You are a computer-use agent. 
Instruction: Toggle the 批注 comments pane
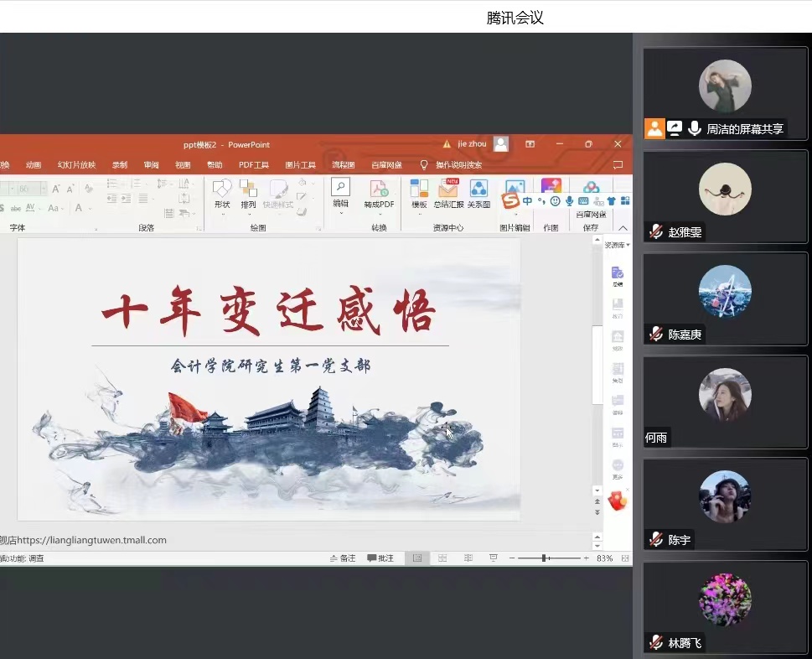(x=380, y=558)
